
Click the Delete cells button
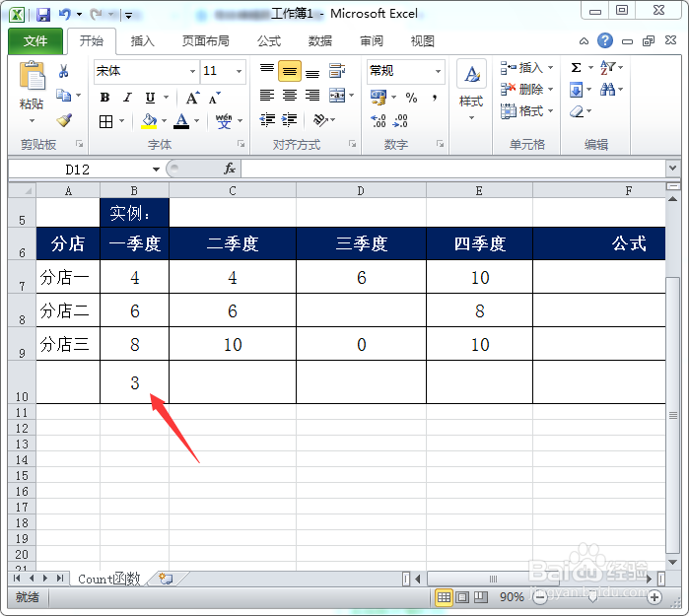(521, 89)
